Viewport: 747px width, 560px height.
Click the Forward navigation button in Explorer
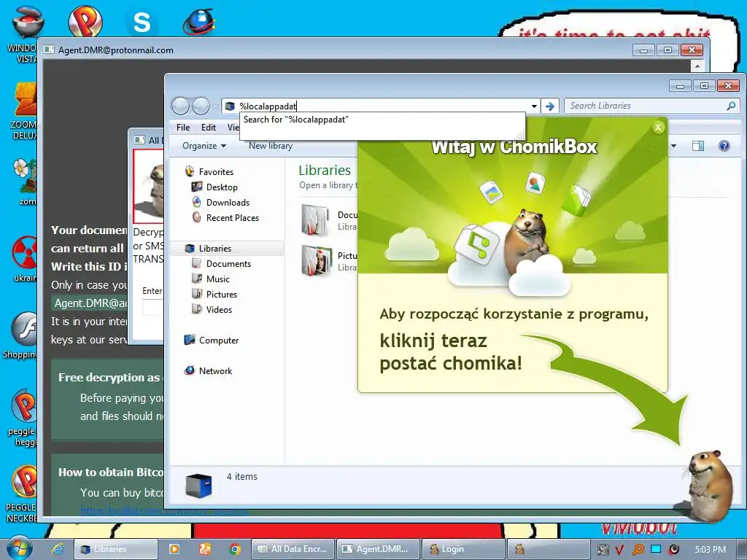(201, 106)
